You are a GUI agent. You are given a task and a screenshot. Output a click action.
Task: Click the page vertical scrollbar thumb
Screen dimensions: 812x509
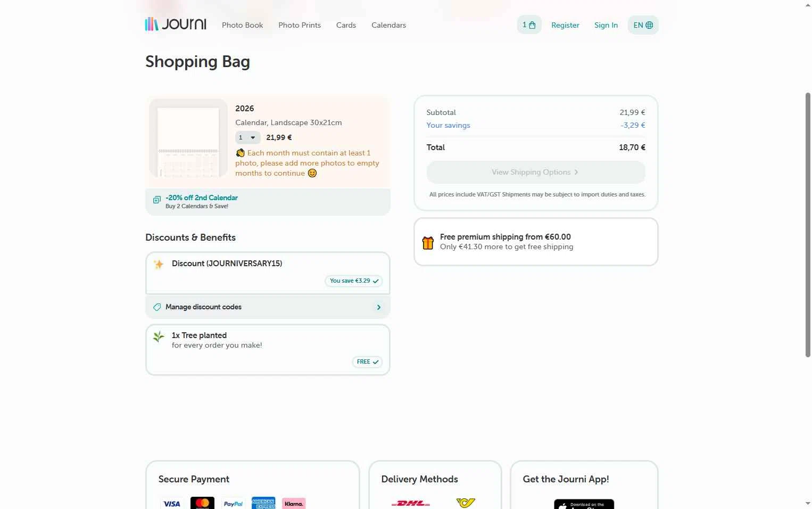click(x=808, y=225)
